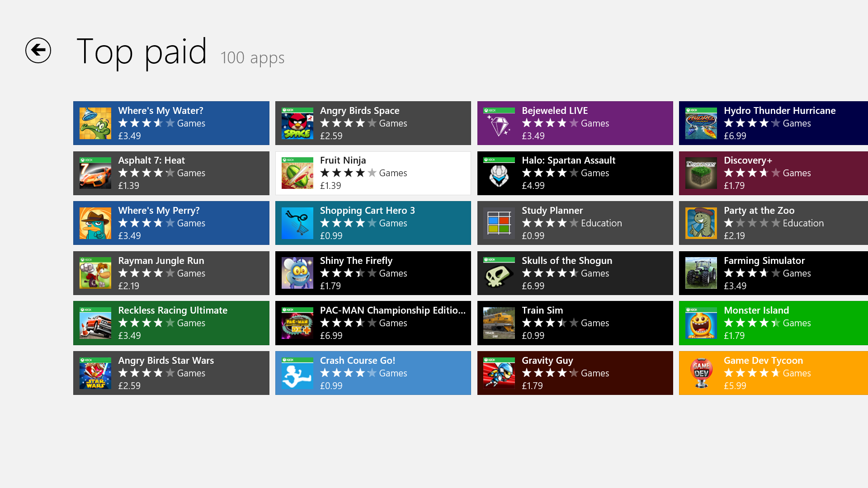Open the Party at the Zoo icon
Screen dimensions: 868x488
coord(701,223)
